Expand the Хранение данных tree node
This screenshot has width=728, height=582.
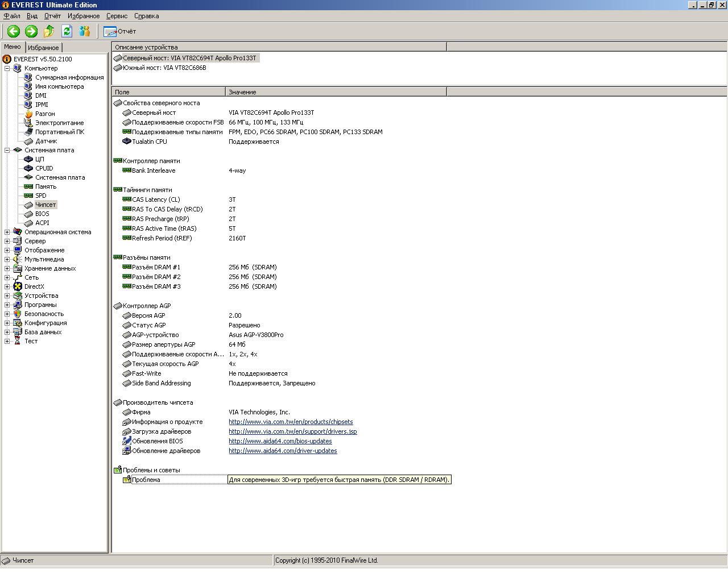pos(7,268)
